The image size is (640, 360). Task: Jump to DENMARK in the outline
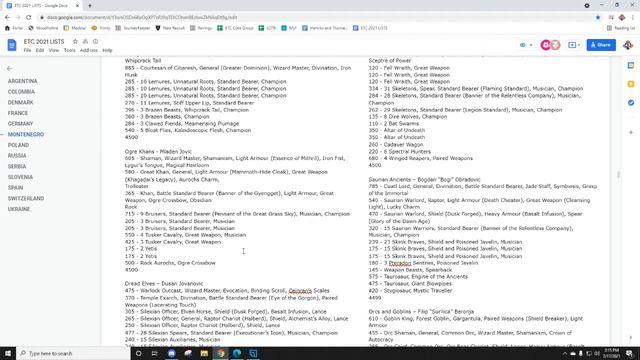tap(20, 102)
